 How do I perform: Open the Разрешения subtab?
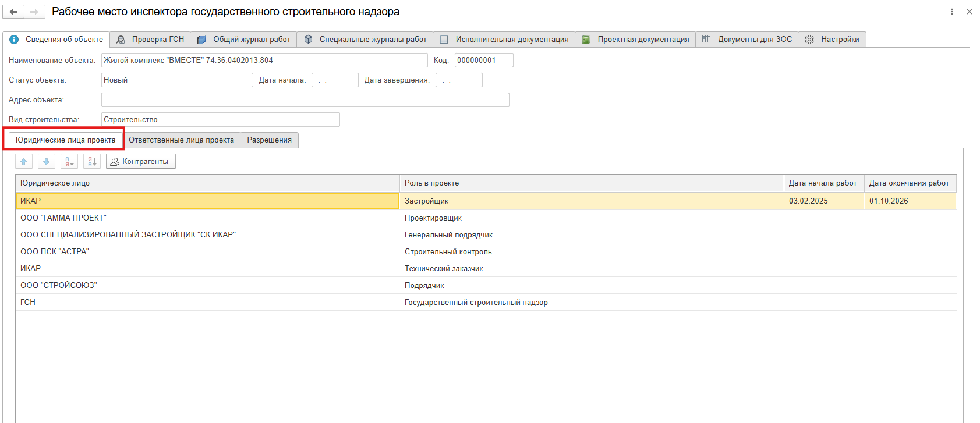point(269,140)
